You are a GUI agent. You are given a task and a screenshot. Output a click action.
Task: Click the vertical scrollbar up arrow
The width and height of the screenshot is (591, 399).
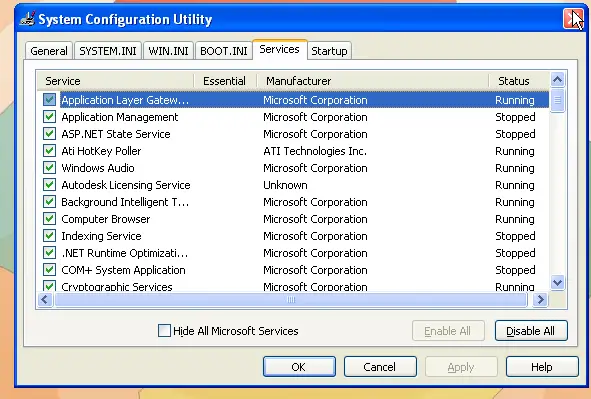557,79
